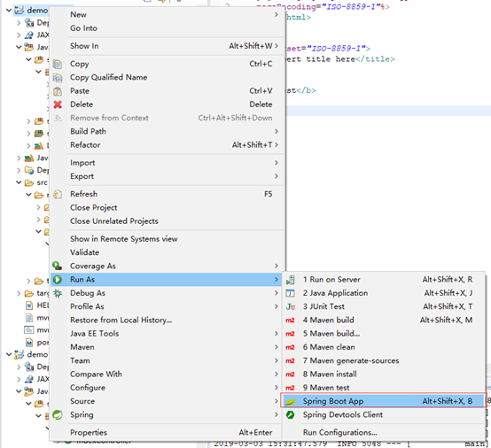Click the bottom demo project icon

click(19, 354)
